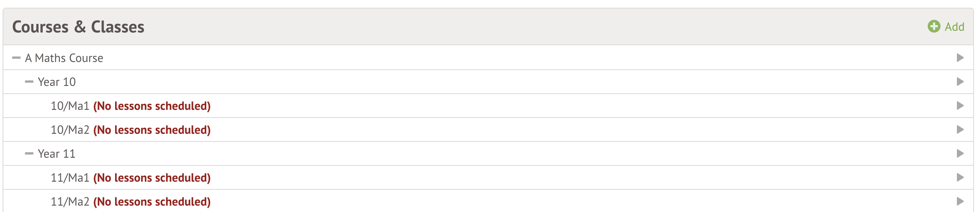Open class 10/Ma2
Viewport: 980px width, 212px height.
coord(70,130)
